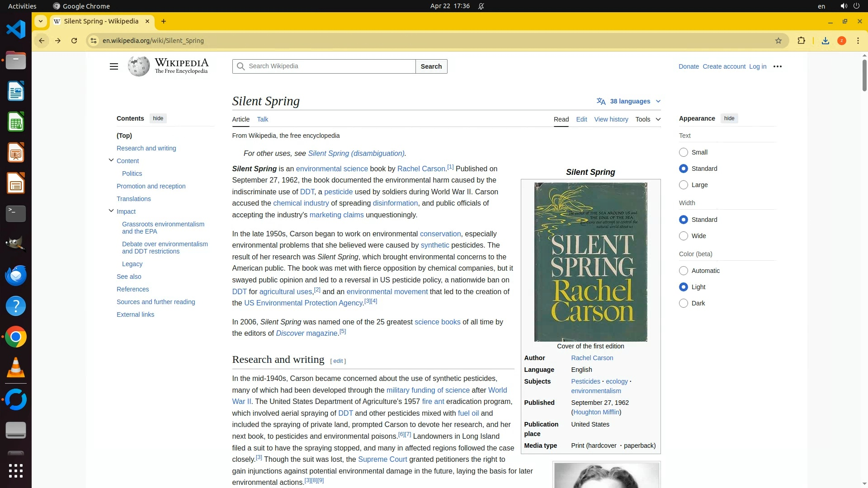The image size is (868, 488).
Task: View site information icon in address bar
Action: point(93,41)
